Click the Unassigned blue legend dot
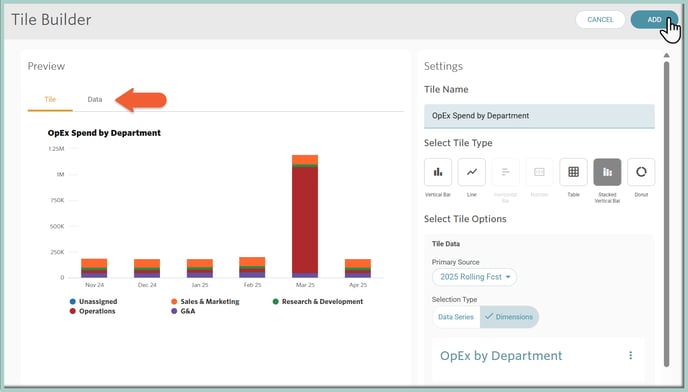The height and width of the screenshot is (392, 688). 73,302
